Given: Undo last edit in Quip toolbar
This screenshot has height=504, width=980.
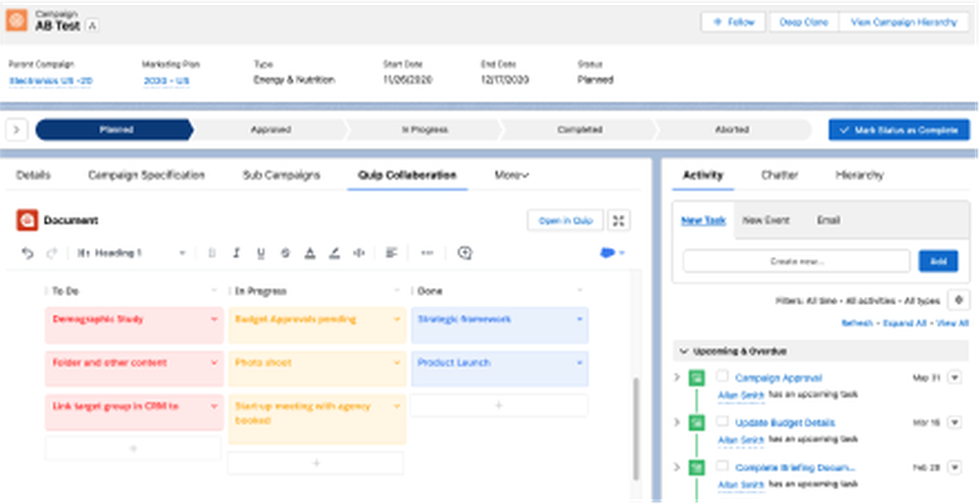Looking at the screenshot, I should (x=27, y=253).
